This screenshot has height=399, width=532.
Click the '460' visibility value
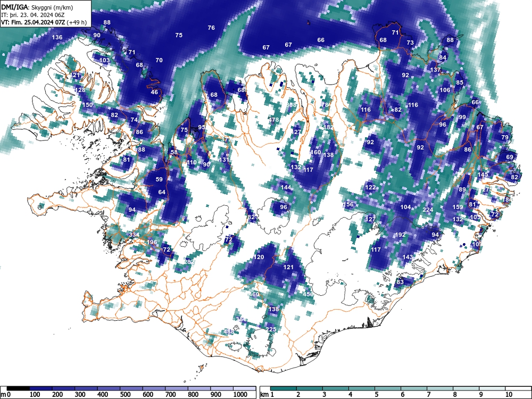pos(254,294)
